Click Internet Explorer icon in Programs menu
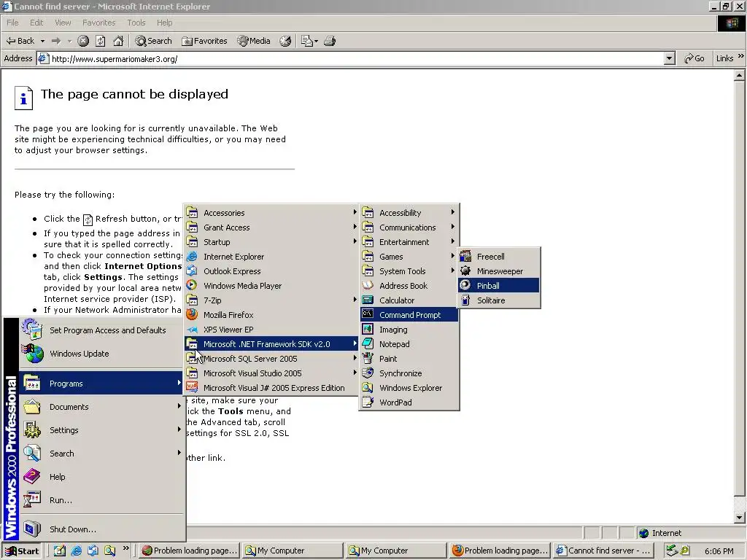747x560 pixels. point(192,257)
